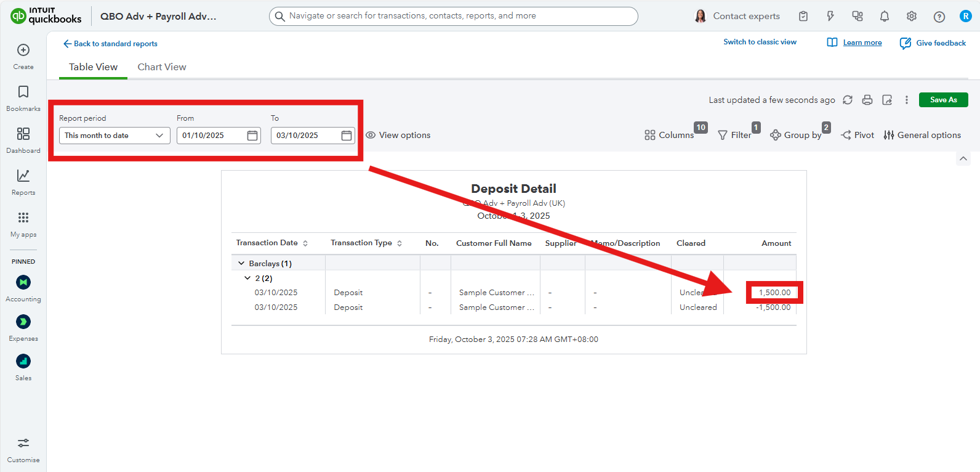The image size is (980, 472).
Task: Collapse the report header panel chevron
Action: pyautogui.click(x=963, y=159)
